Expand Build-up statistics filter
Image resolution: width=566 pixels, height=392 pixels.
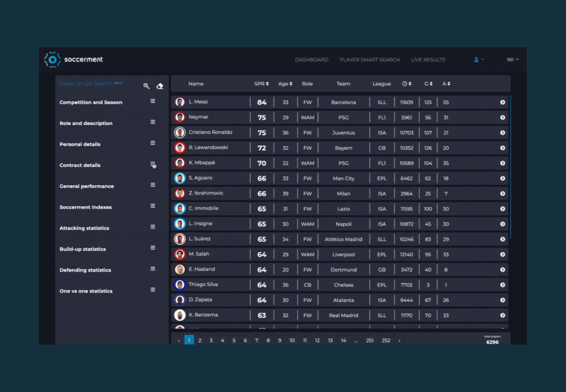[153, 248]
